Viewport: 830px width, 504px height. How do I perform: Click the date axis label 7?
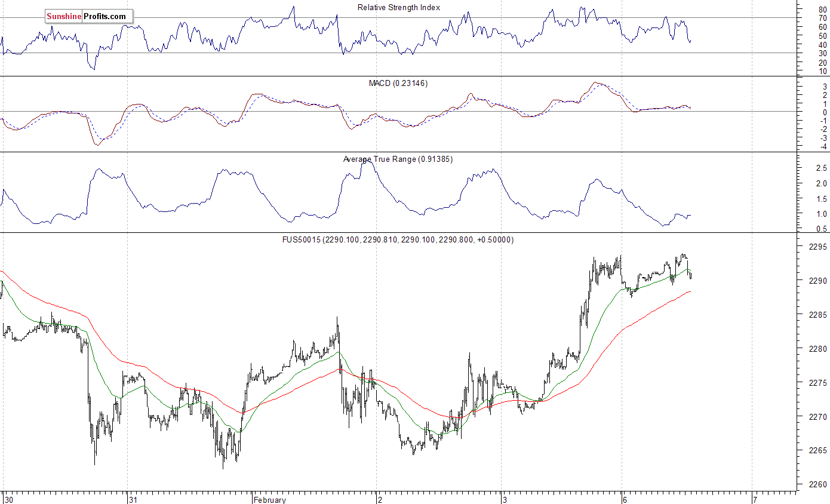pyautogui.click(x=756, y=500)
